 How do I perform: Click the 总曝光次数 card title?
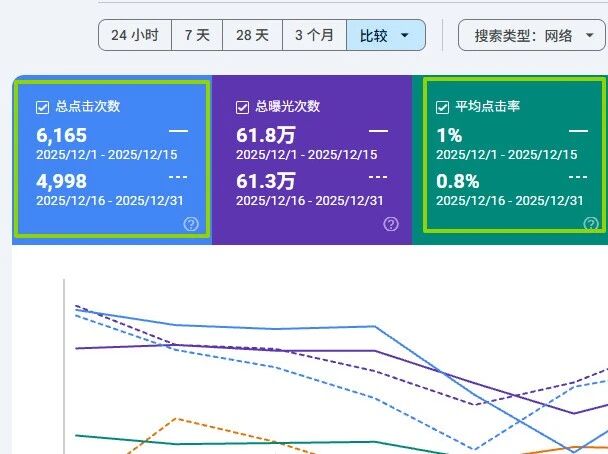coord(288,106)
